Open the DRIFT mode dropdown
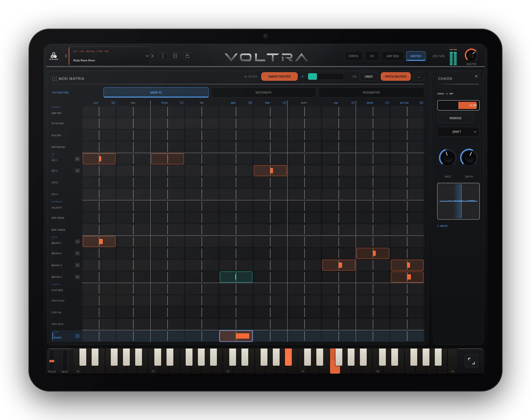Screen dimensions: 531x420 tap(458, 132)
